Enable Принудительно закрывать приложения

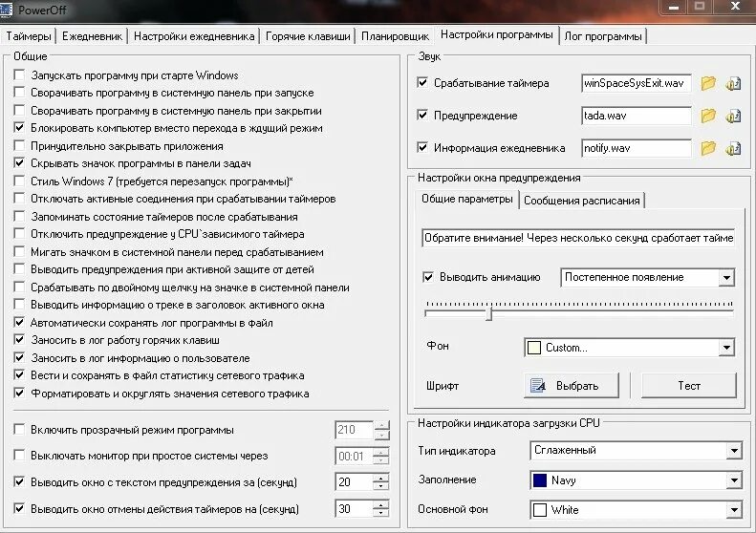click(x=19, y=145)
